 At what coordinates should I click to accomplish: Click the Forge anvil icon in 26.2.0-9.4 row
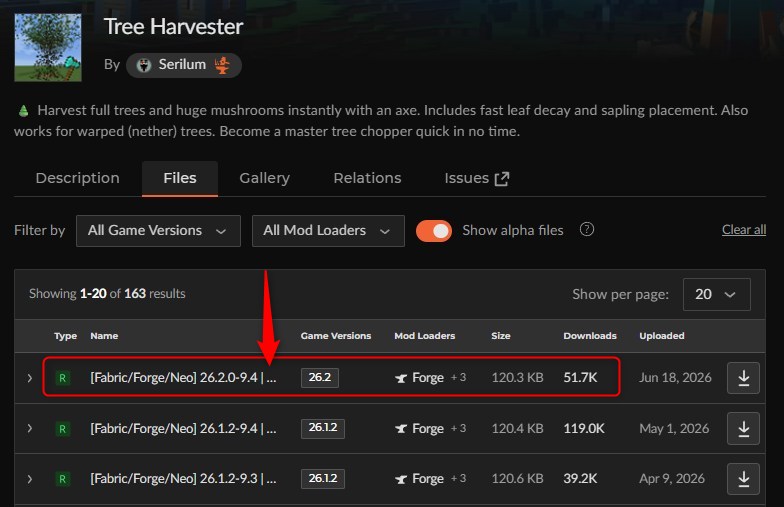coord(401,378)
